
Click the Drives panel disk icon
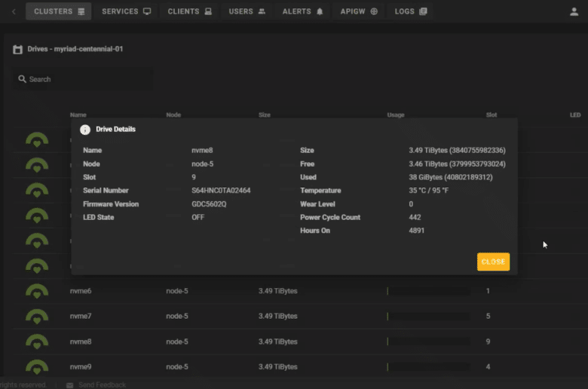(17, 49)
